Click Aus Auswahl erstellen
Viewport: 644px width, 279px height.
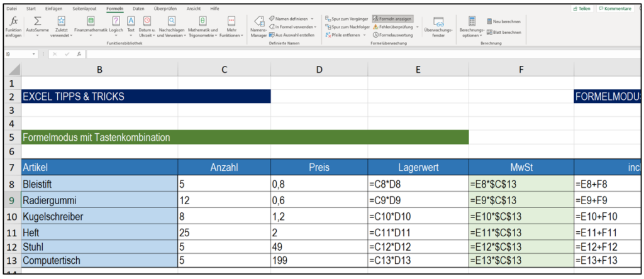[292, 35]
